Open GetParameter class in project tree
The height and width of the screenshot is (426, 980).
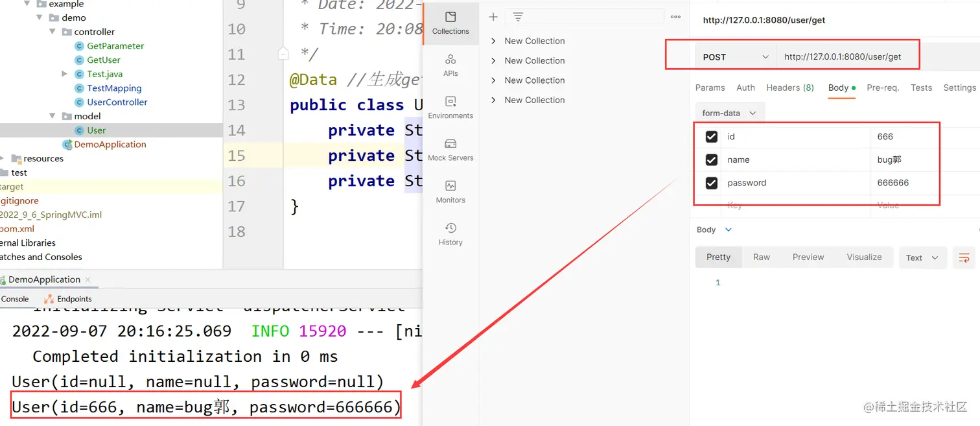click(115, 45)
